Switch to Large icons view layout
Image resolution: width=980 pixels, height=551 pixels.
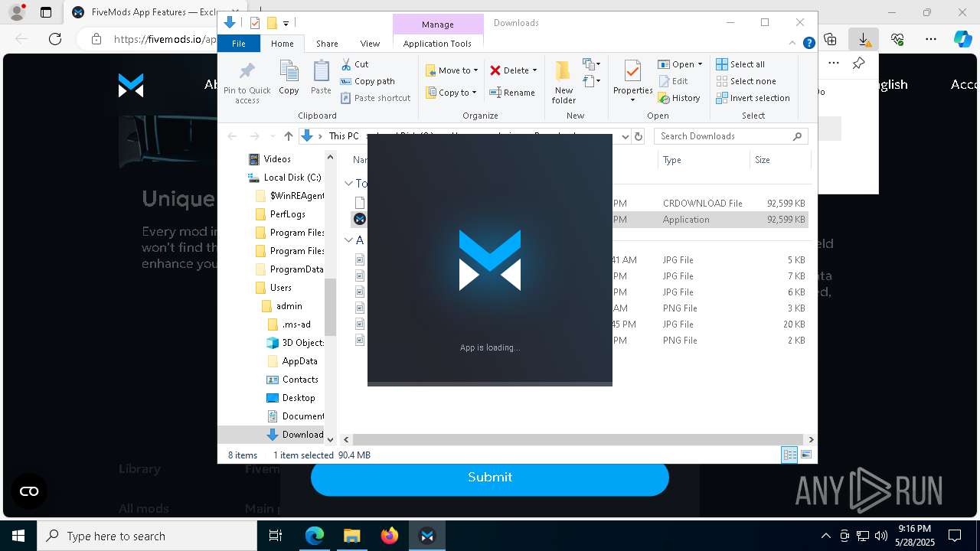click(805, 455)
